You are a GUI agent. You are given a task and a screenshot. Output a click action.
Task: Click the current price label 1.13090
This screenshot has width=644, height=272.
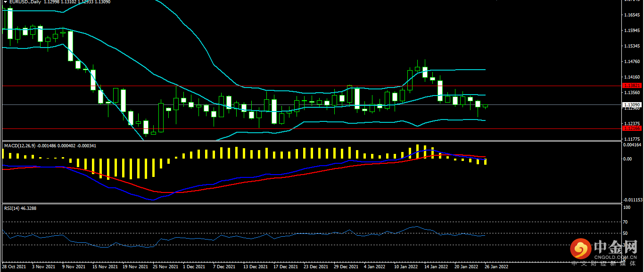631,104
